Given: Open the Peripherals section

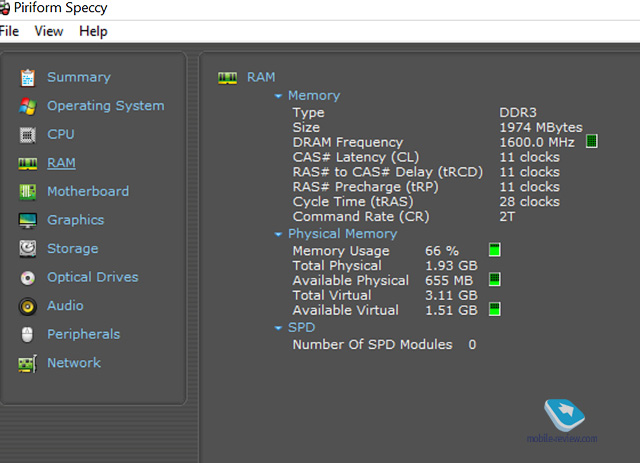Looking at the screenshot, I should pyautogui.click(x=84, y=334).
